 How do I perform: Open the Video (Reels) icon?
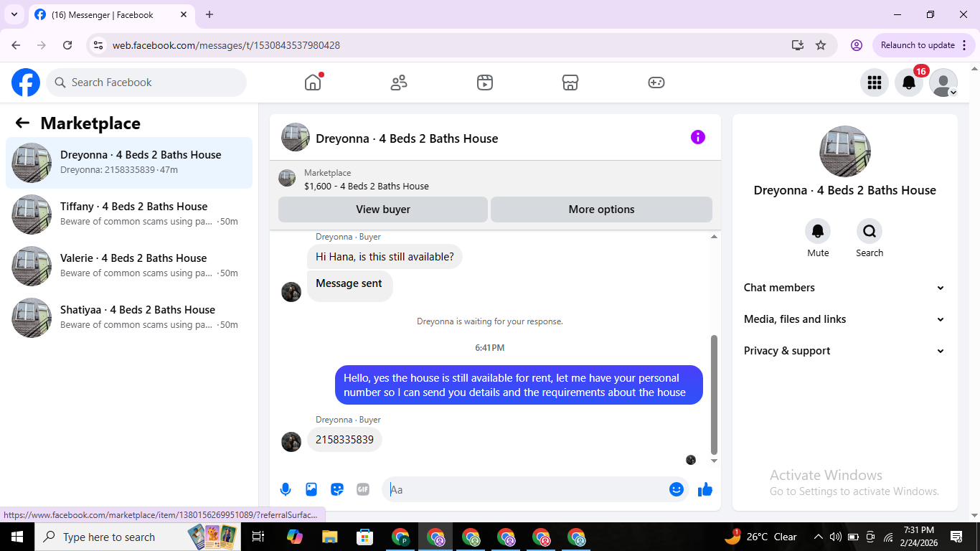pos(485,83)
